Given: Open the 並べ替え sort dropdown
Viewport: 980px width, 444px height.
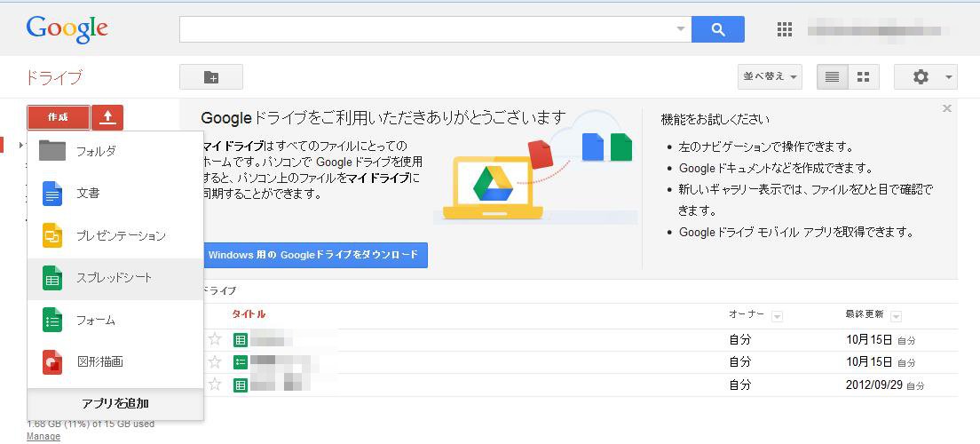Looking at the screenshot, I should pyautogui.click(x=770, y=77).
